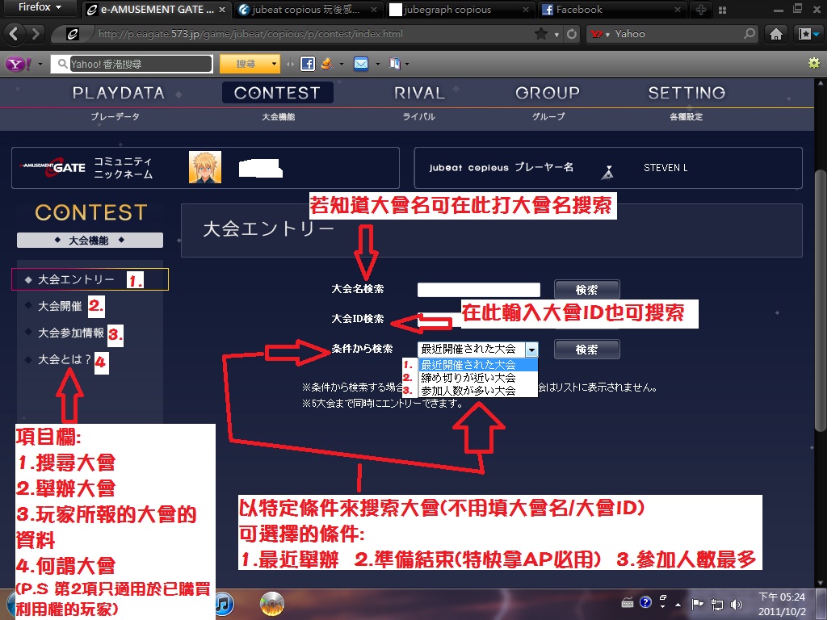Select 参加人数が多い大会 option
The width and height of the screenshot is (840, 620).
[x=478, y=390]
